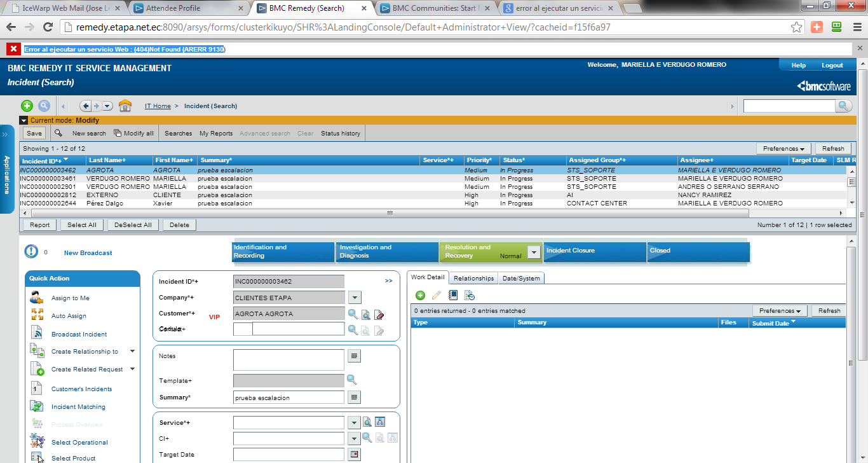Click Modify all in the toolbar
Viewport: 868px width, 463px height.
133,134
